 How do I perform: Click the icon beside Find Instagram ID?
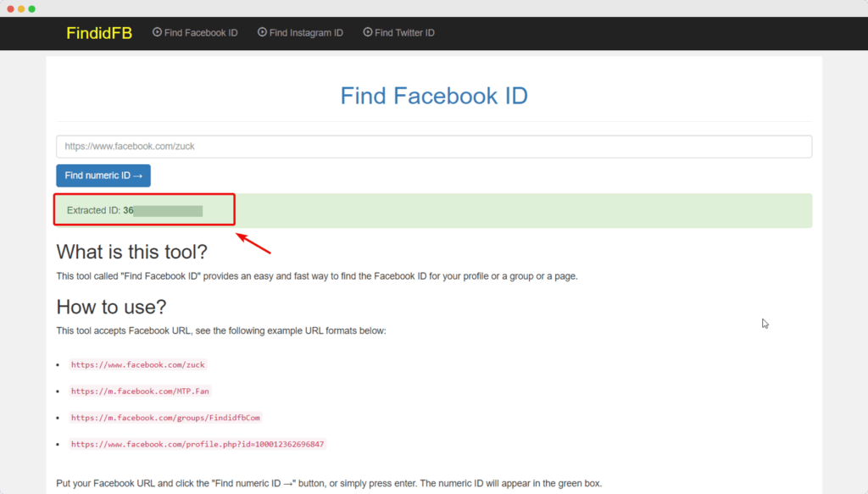pos(264,32)
